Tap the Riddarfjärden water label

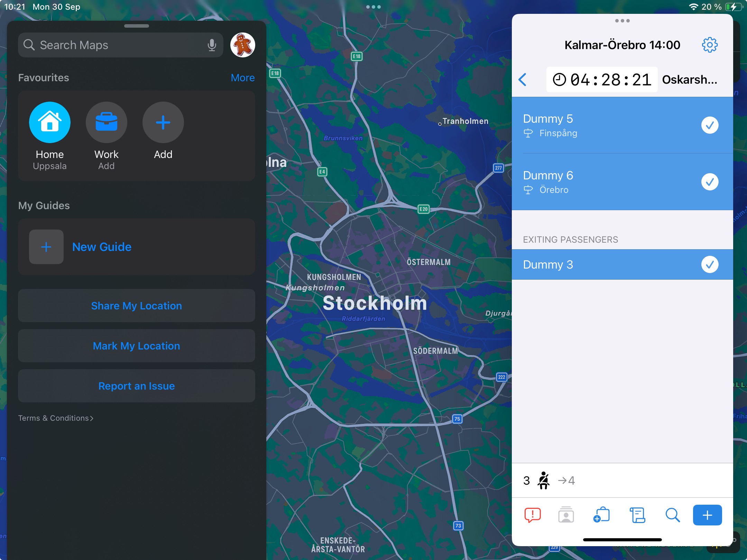pos(363,319)
